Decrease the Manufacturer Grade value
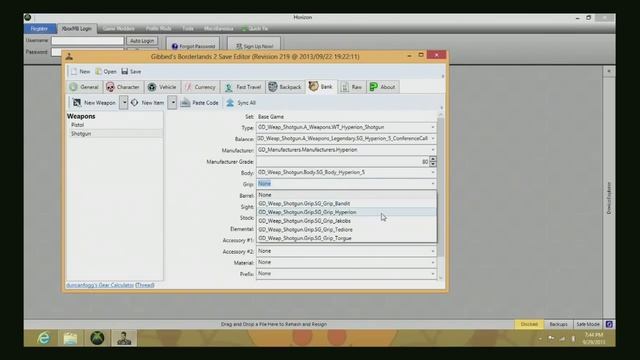Image resolution: width=640 pixels, height=360 pixels. click(433, 164)
